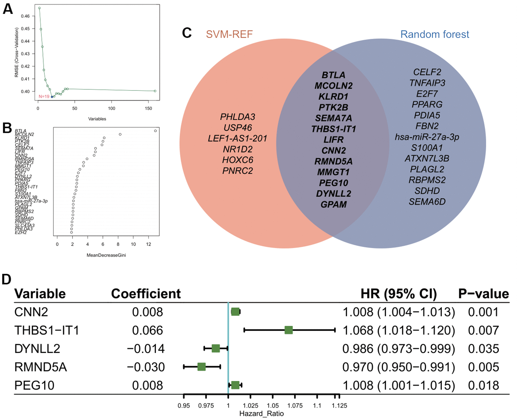This screenshot has height=420, width=519.
Task: Select the HR value 0.986 (0.973-0.999)
Action: click(x=399, y=349)
